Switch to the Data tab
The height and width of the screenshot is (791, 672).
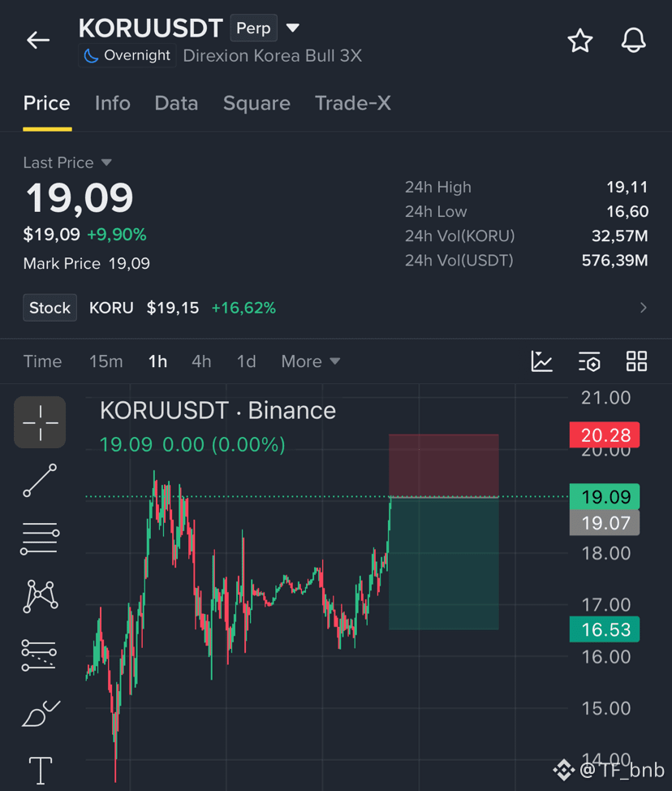[176, 103]
